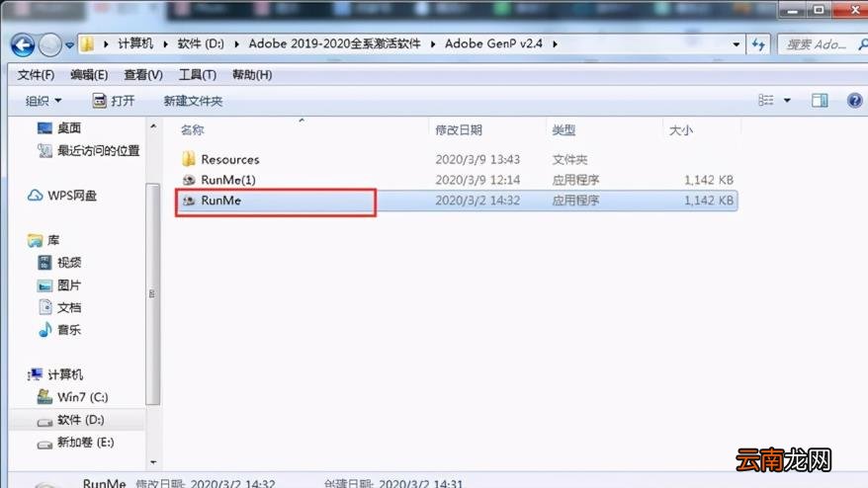Open the 新加卷 (E:) drive
Screen dimensions: 868x488
[x=75, y=443]
